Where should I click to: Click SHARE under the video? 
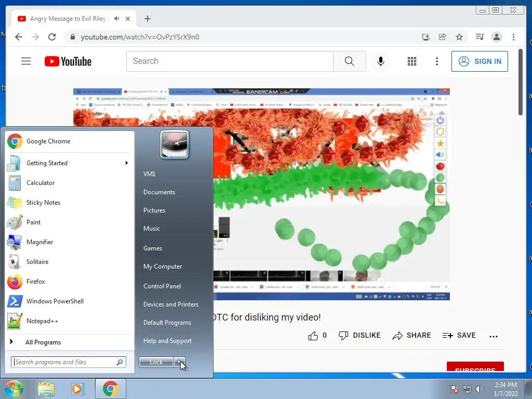tap(411, 336)
